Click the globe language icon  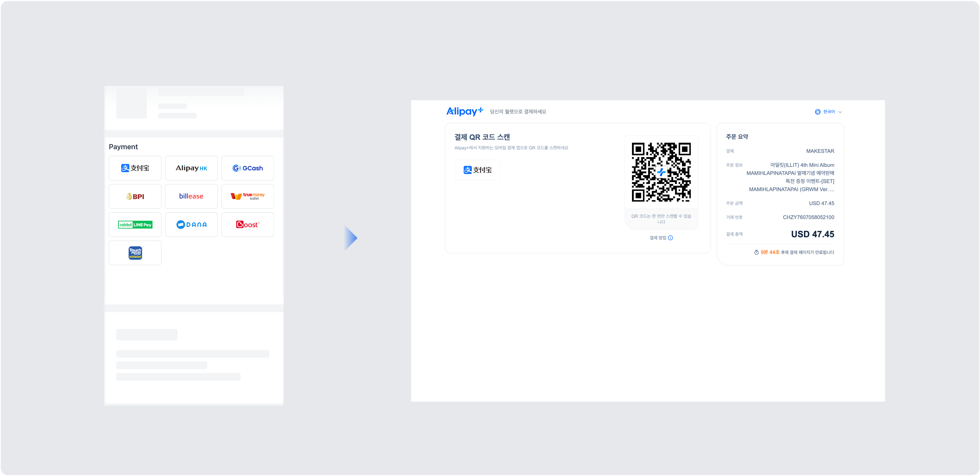click(x=818, y=112)
